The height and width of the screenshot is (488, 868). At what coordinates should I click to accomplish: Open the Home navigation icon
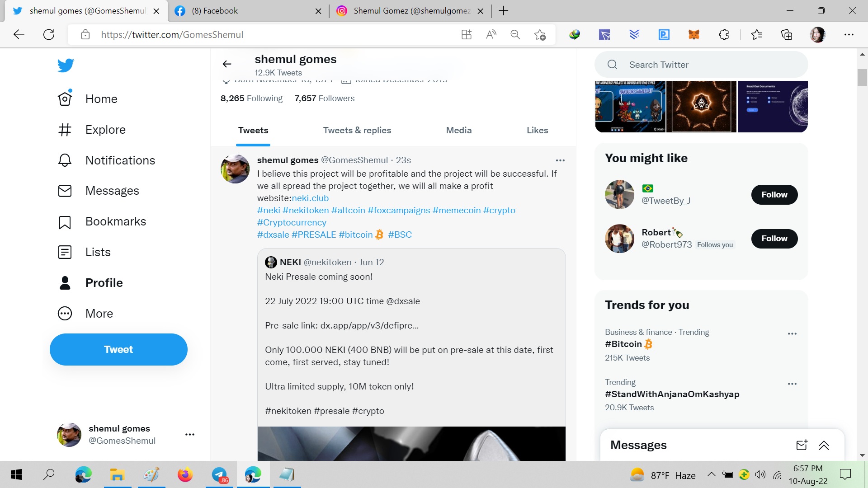(65, 99)
